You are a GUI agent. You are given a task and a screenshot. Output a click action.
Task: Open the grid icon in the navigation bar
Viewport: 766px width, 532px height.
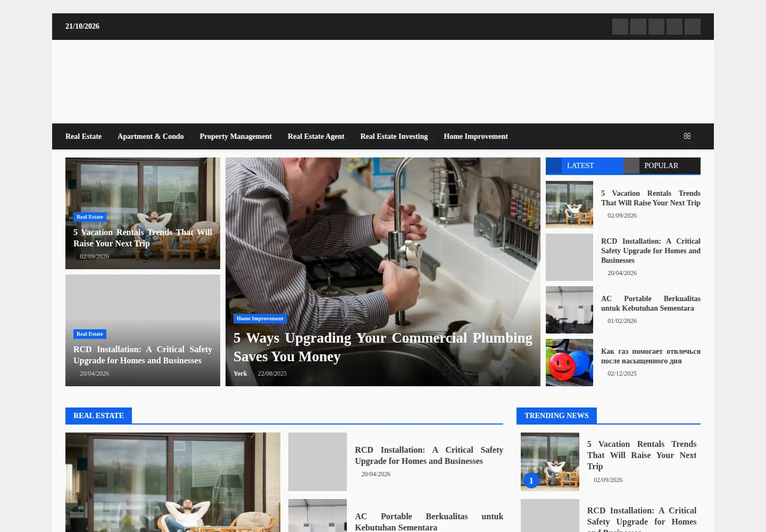tap(687, 136)
